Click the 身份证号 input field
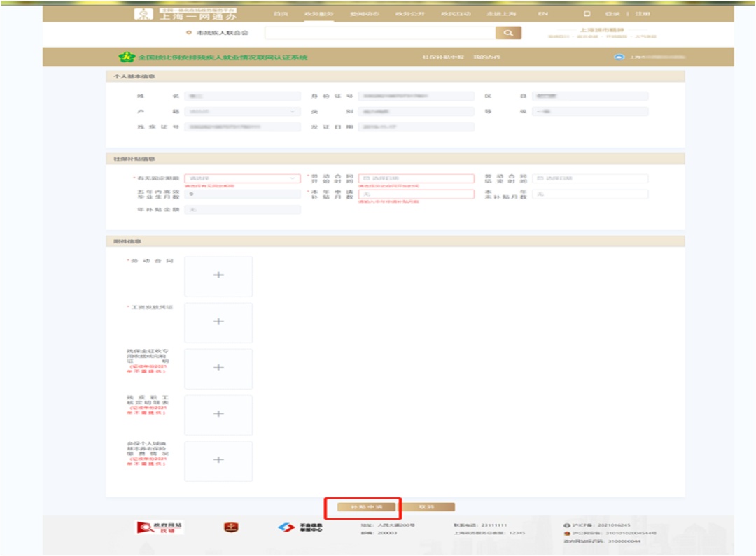The height and width of the screenshot is (556, 756). pos(416,96)
